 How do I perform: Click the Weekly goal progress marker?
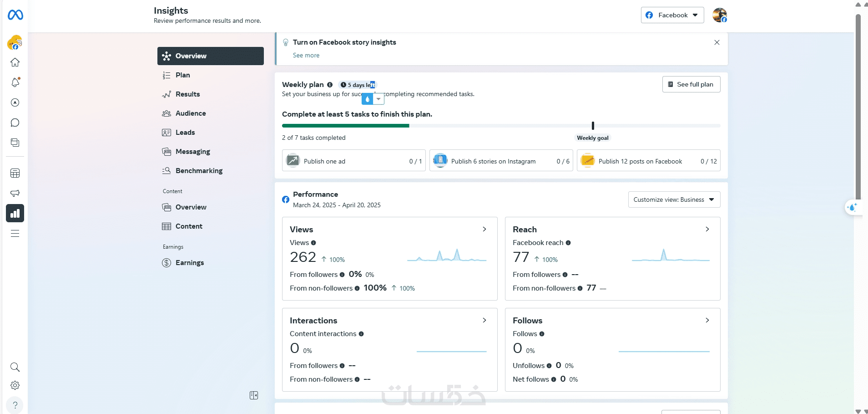[593, 126]
